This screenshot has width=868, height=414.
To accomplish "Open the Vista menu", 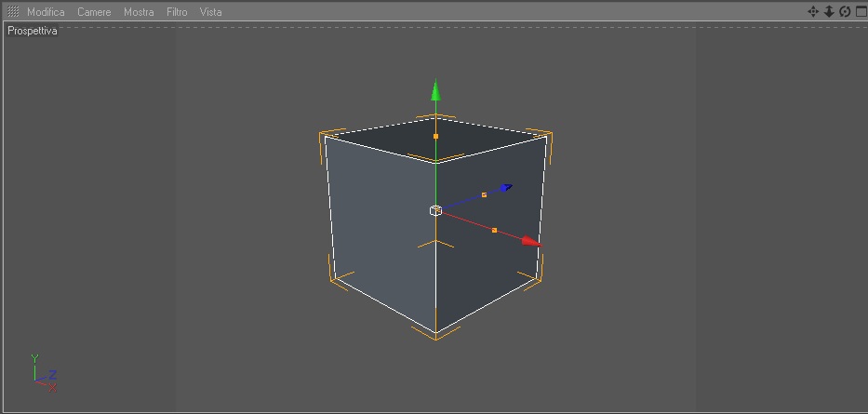I will (210, 11).
